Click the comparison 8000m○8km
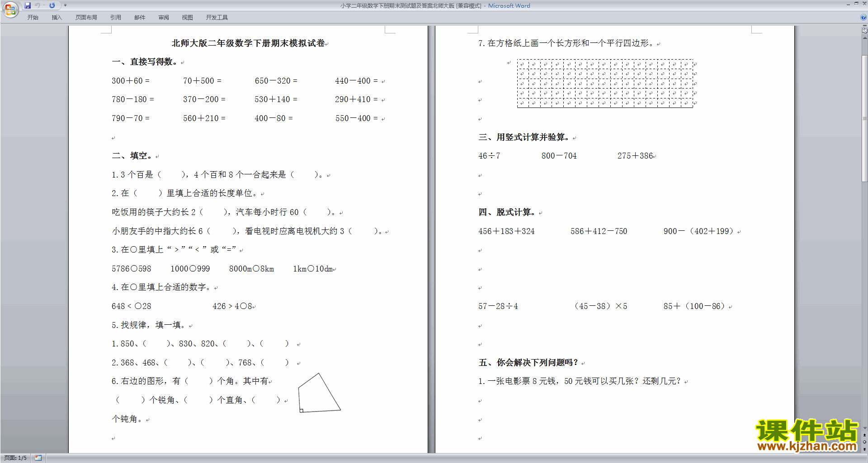The height and width of the screenshot is (463, 868). pyautogui.click(x=251, y=269)
